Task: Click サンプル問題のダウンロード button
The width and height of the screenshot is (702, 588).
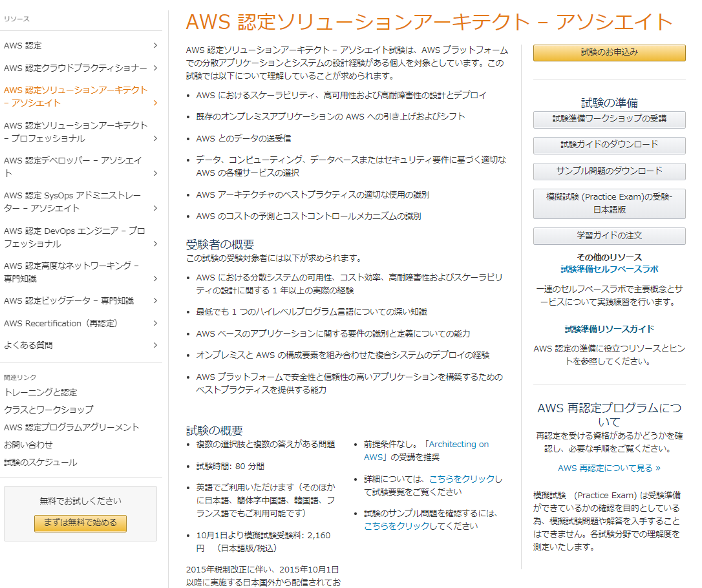Action: pyautogui.click(x=610, y=171)
